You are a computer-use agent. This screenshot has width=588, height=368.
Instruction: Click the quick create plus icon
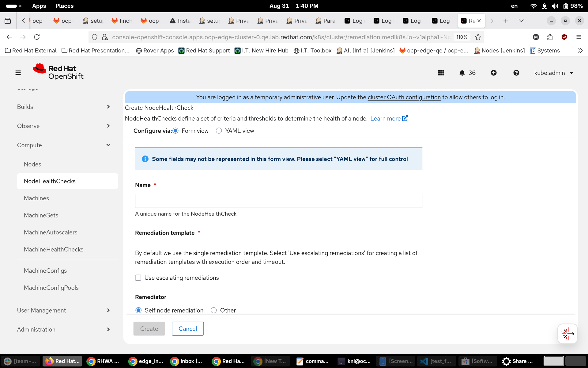(x=494, y=73)
